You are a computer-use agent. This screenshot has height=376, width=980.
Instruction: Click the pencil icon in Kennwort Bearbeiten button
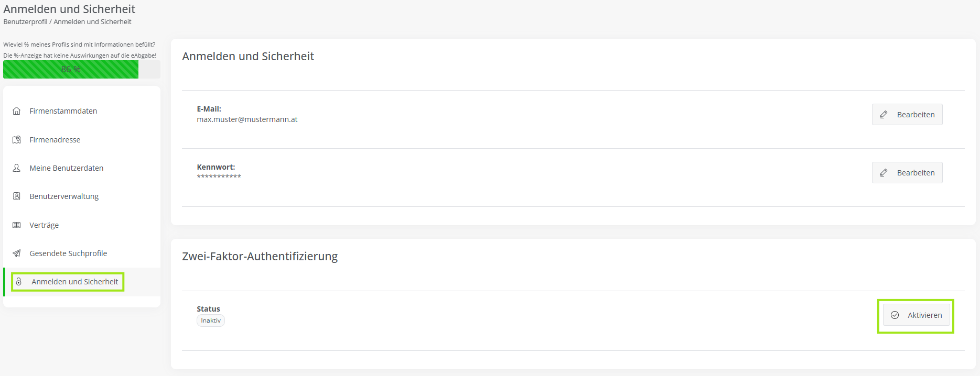coord(884,173)
